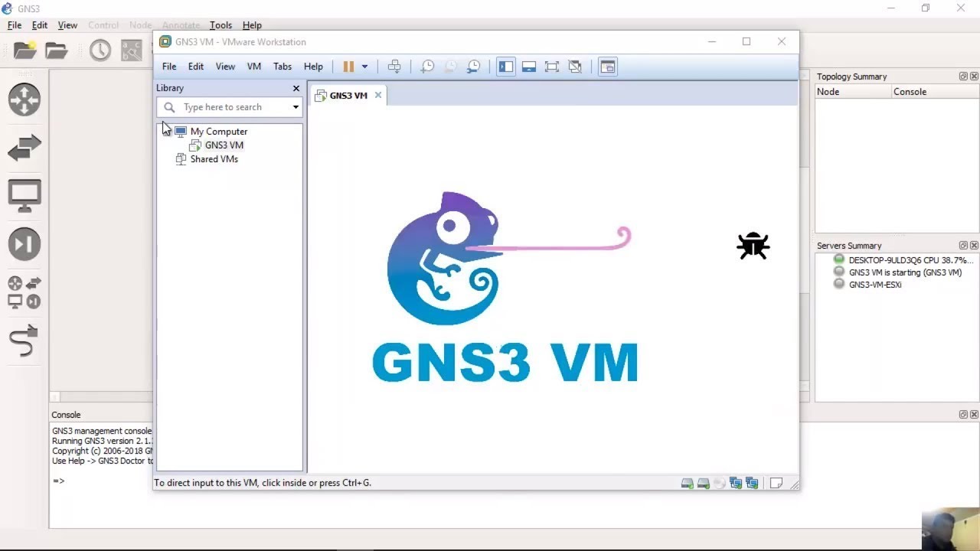Select GNS3 VM in the library tree
Viewport: 980px width, 551px height.
point(224,145)
